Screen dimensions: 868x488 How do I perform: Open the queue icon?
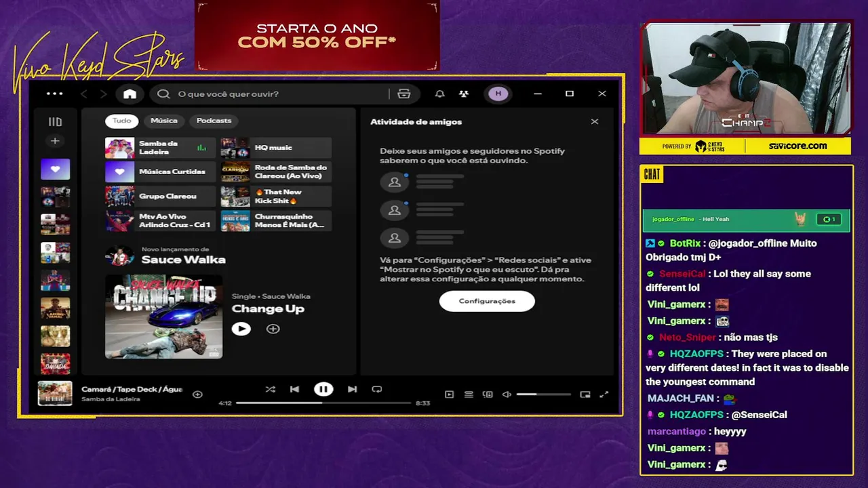coord(469,394)
